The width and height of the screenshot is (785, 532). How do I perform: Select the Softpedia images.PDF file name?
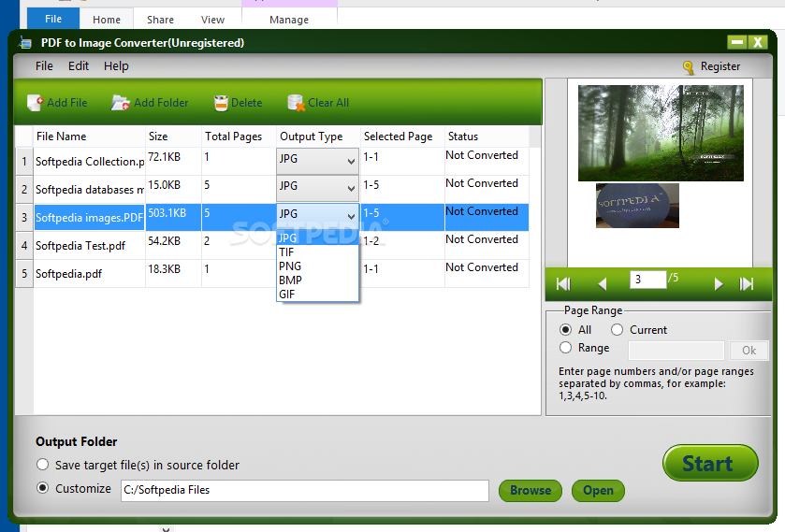[89, 218]
